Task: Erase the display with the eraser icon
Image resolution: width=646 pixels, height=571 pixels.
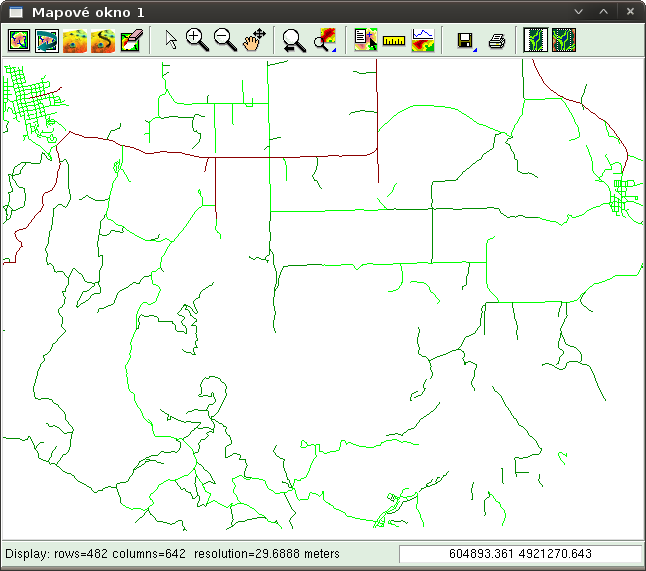Action: point(131,40)
